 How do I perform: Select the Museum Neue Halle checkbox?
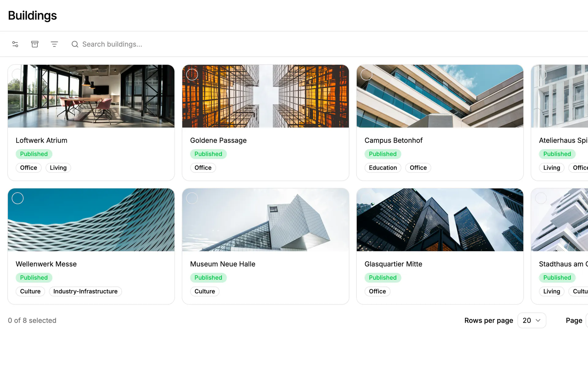192,198
